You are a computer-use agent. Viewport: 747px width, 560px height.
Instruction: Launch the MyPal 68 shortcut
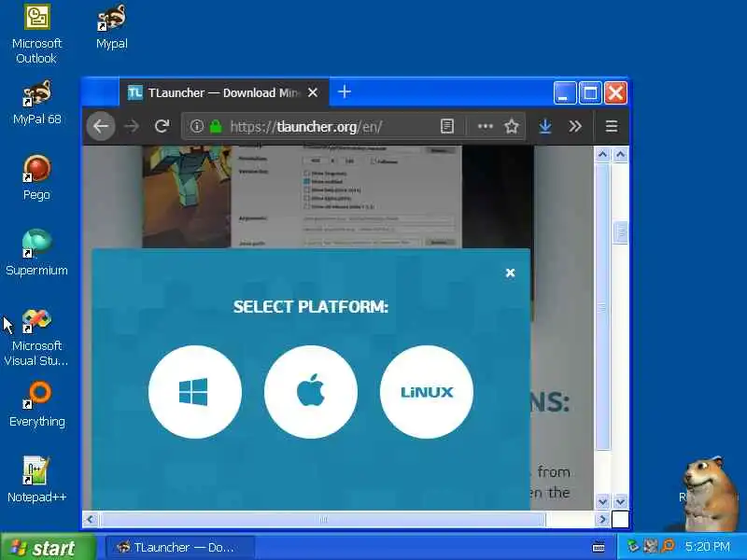pyautogui.click(x=36, y=103)
